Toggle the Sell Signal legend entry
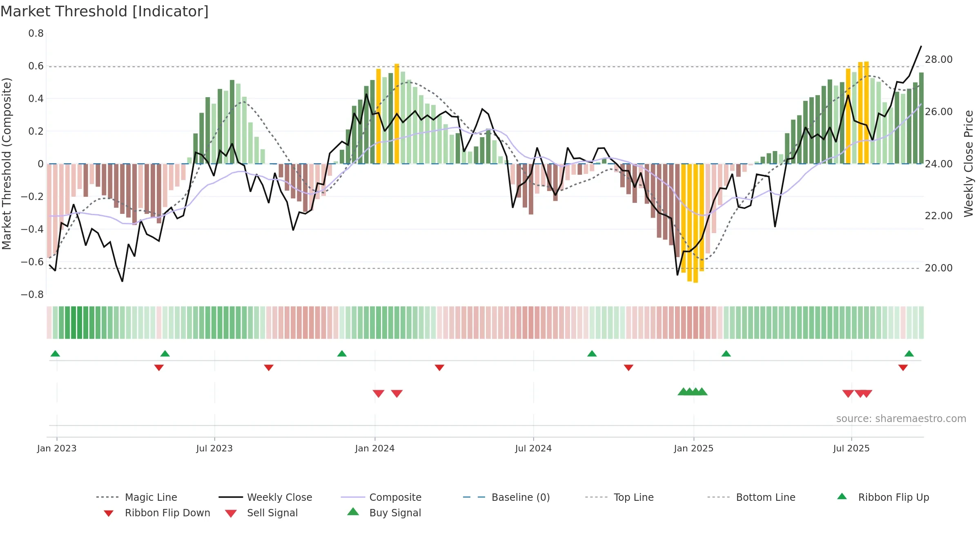Screen dimensions: 980x551 click(261, 513)
